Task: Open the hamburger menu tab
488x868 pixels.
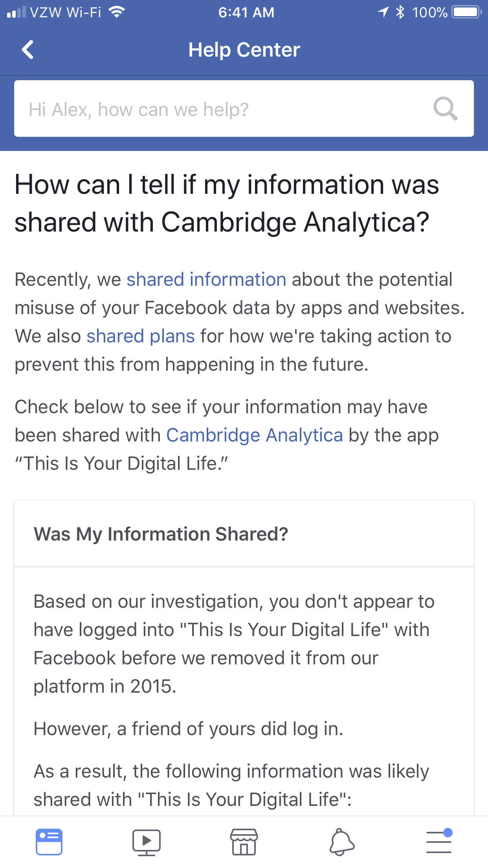Action: 439,842
